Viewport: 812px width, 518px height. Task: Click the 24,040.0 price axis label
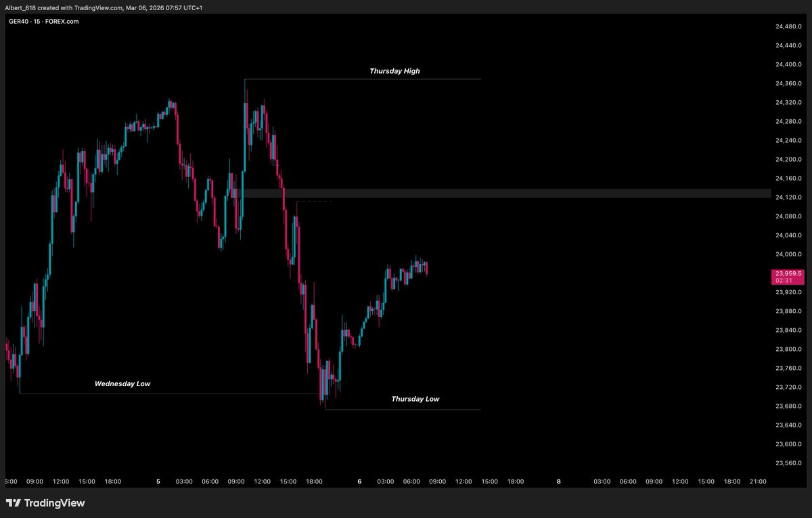click(788, 235)
